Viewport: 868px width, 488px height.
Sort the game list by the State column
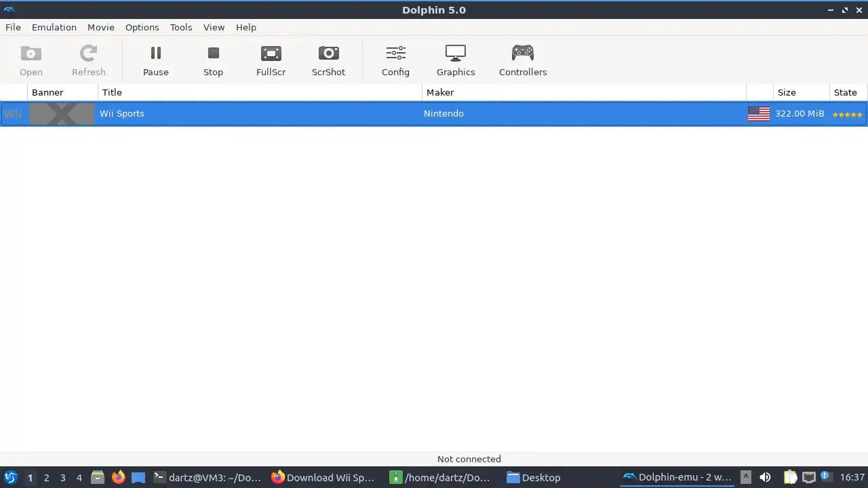coord(848,92)
